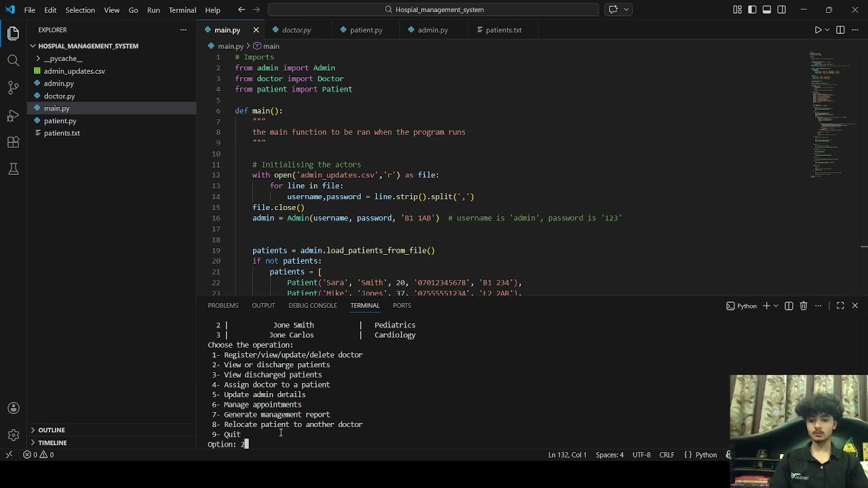Show the OUTPUT panel tab
The image size is (868, 488).
[x=263, y=306]
